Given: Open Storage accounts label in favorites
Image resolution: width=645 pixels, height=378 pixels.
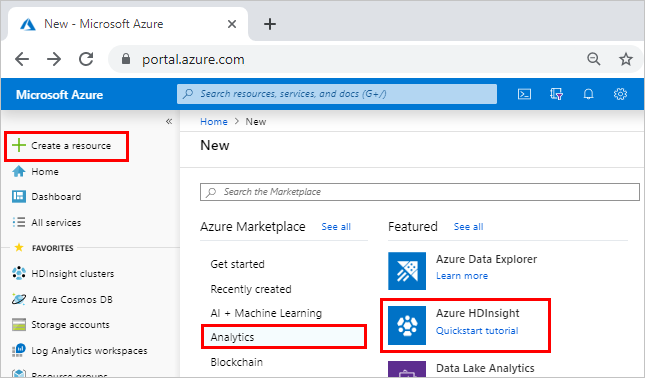Looking at the screenshot, I should click(x=70, y=325).
